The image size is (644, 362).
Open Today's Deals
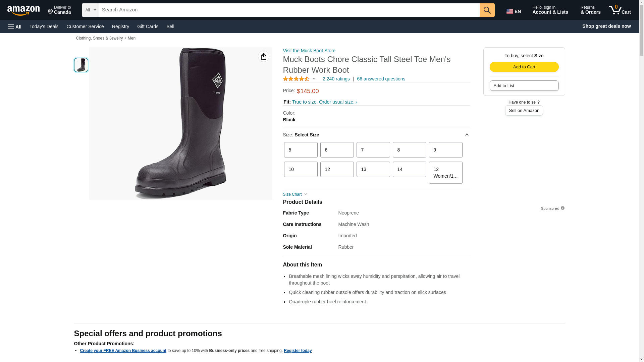coord(44,26)
